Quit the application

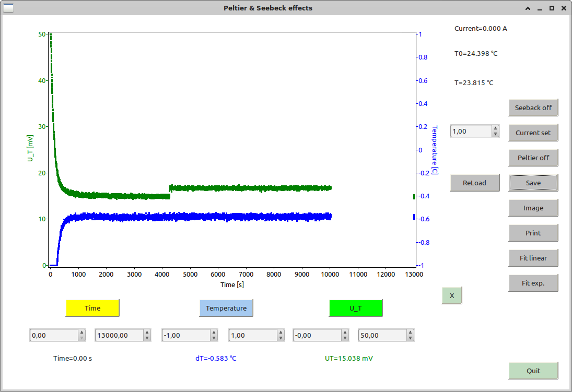[533, 371]
